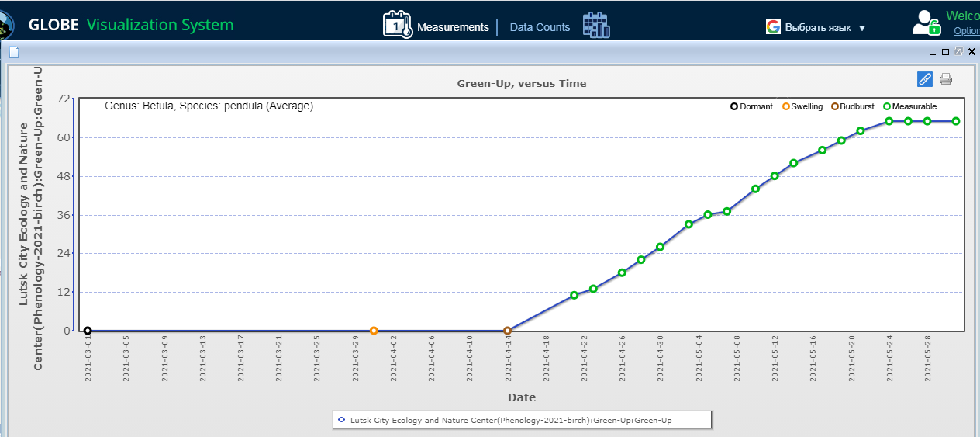Switch to the Data Counts tab

540,27
